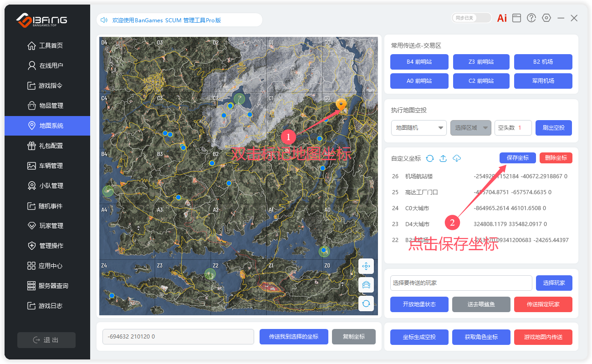The image size is (592, 364).
Task: Click the map locate crosshair icon
Action: click(x=366, y=266)
